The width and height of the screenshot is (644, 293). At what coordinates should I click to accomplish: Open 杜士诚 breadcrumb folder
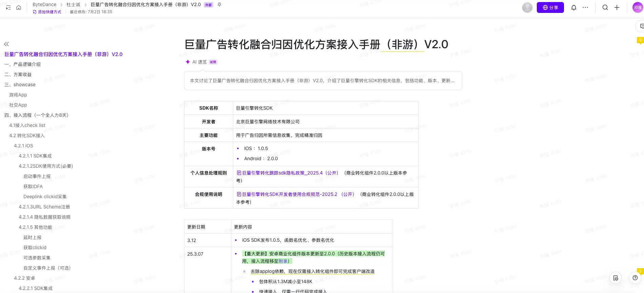click(73, 4)
